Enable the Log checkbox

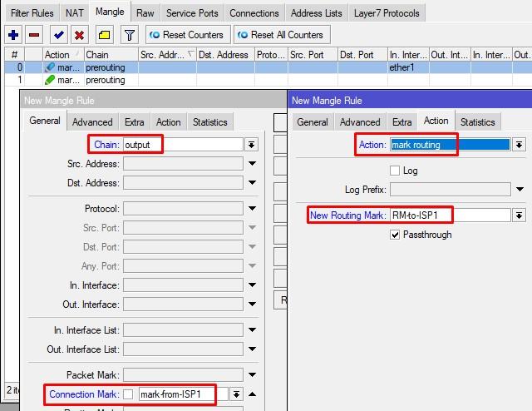(x=395, y=171)
